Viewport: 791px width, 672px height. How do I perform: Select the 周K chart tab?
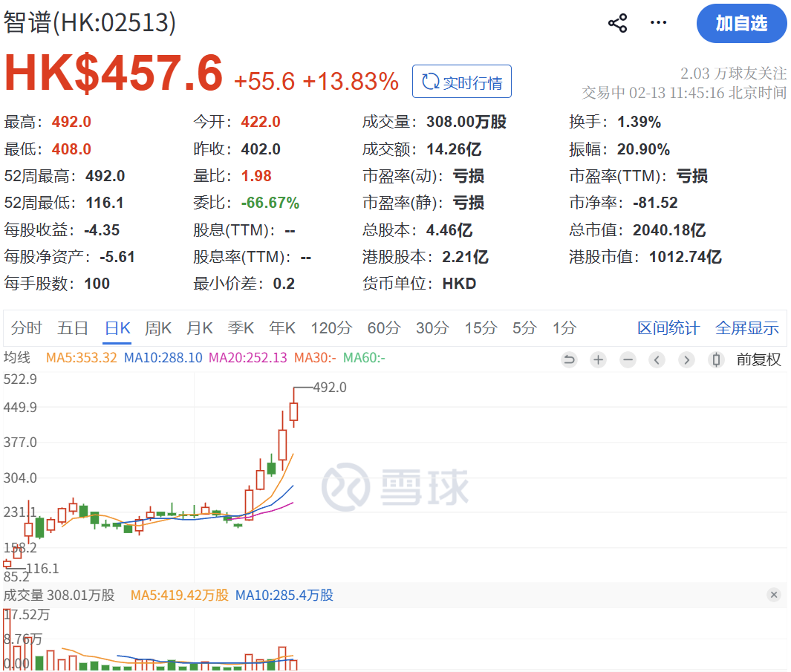[x=158, y=328]
